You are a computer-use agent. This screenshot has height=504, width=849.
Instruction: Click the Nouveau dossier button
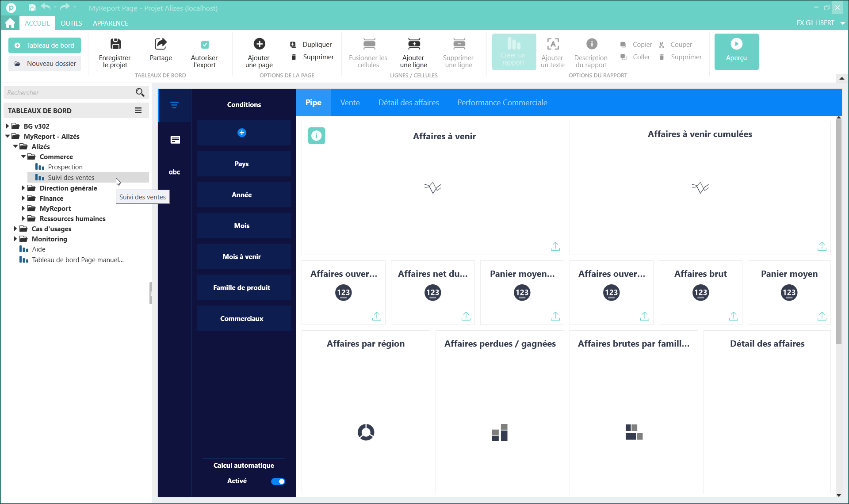[x=45, y=64]
